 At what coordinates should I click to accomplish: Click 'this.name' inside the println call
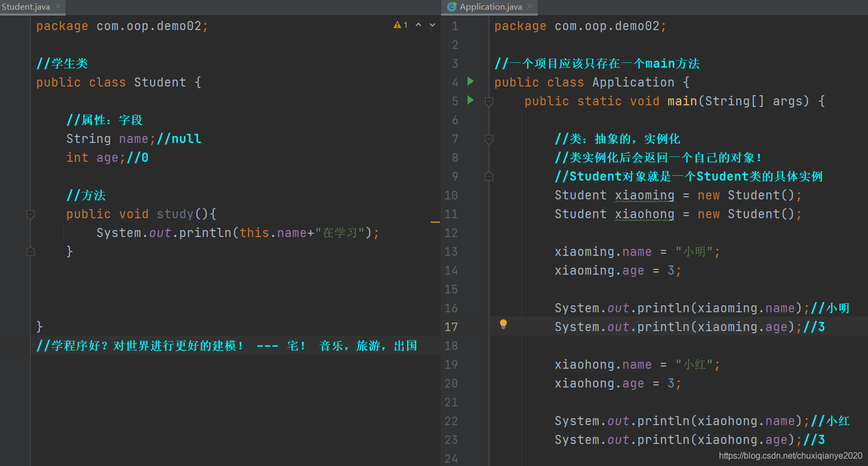(x=273, y=233)
